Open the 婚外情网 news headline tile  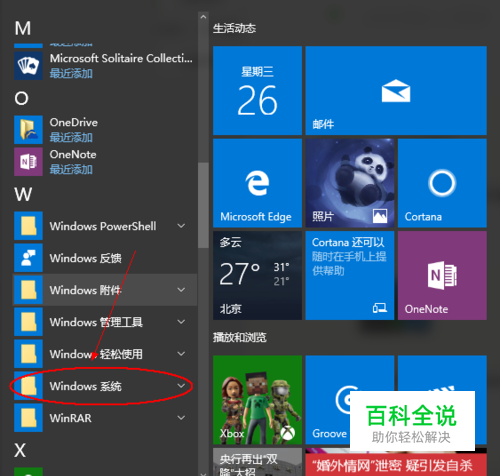(x=396, y=462)
